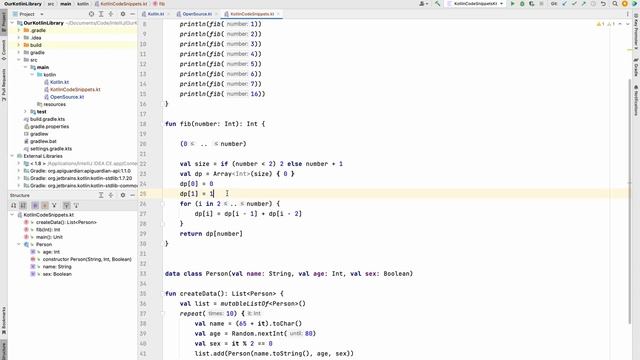Toggle Show Fields filter in Structure
640x360 pixels.
tap(44, 205)
